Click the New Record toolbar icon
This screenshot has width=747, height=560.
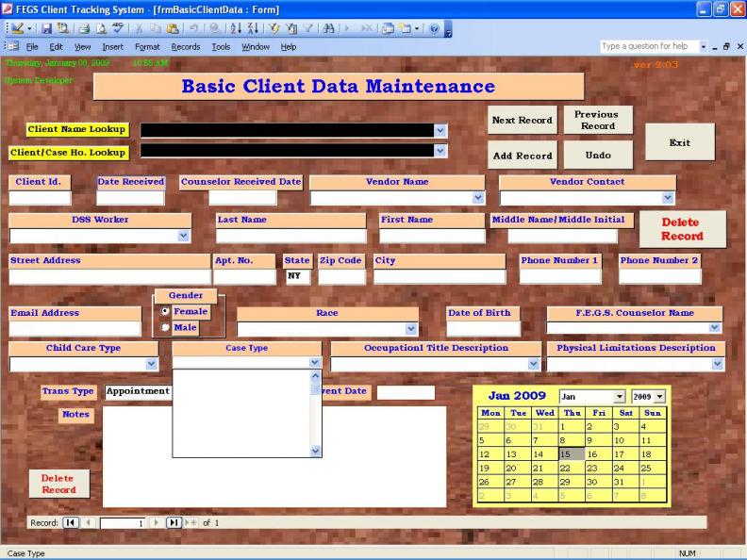[349, 28]
